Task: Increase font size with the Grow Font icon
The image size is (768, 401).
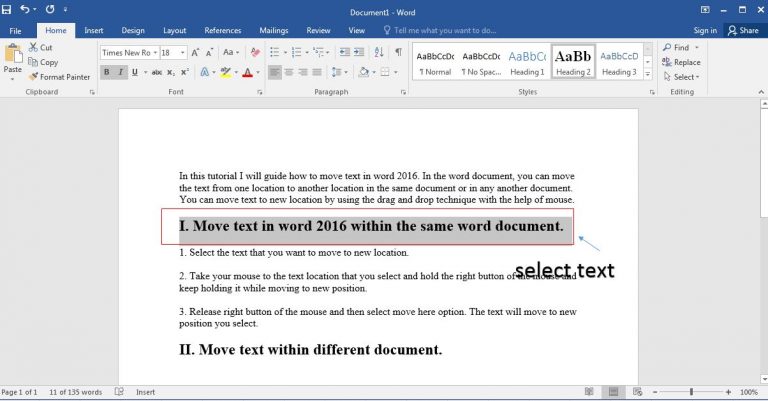Action: click(x=195, y=52)
